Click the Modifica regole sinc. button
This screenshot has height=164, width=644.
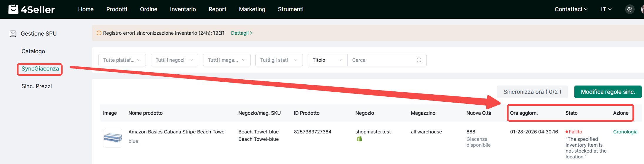click(608, 92)
